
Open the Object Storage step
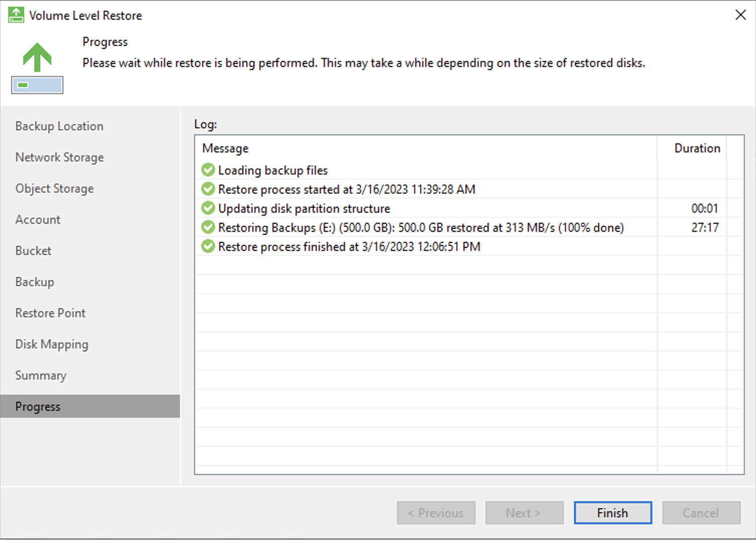(54, 189)
